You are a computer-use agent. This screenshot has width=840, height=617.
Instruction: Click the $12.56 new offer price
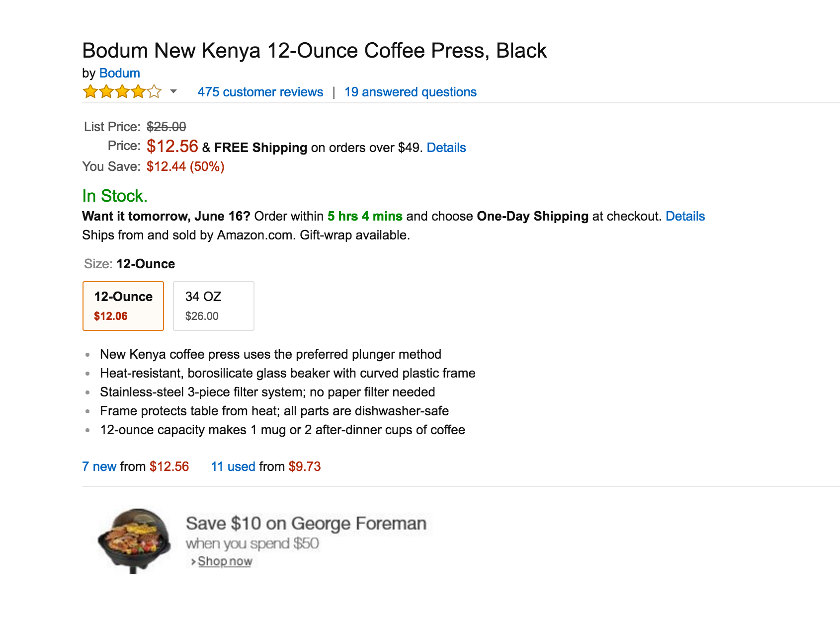click(x=169, y=466)
